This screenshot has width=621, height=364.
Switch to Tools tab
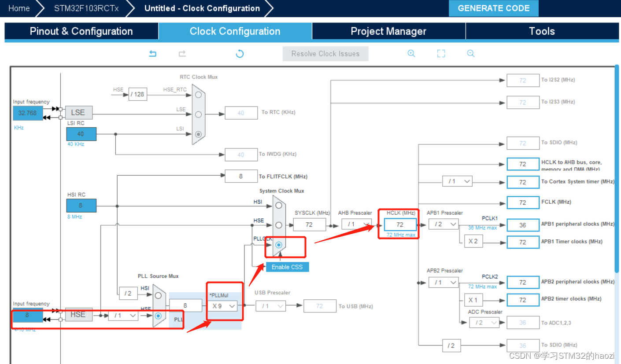click(542, 31)
